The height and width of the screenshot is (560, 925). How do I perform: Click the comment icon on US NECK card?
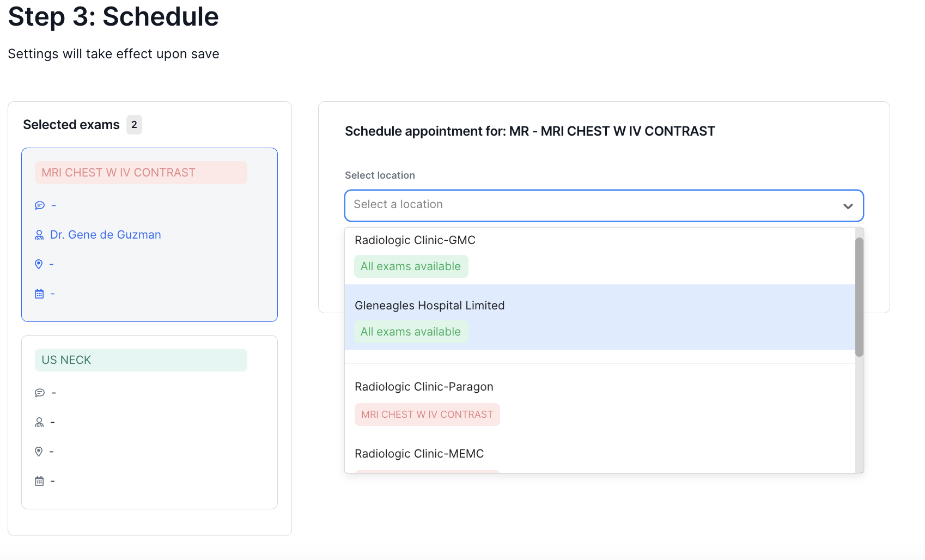point(39,392)
